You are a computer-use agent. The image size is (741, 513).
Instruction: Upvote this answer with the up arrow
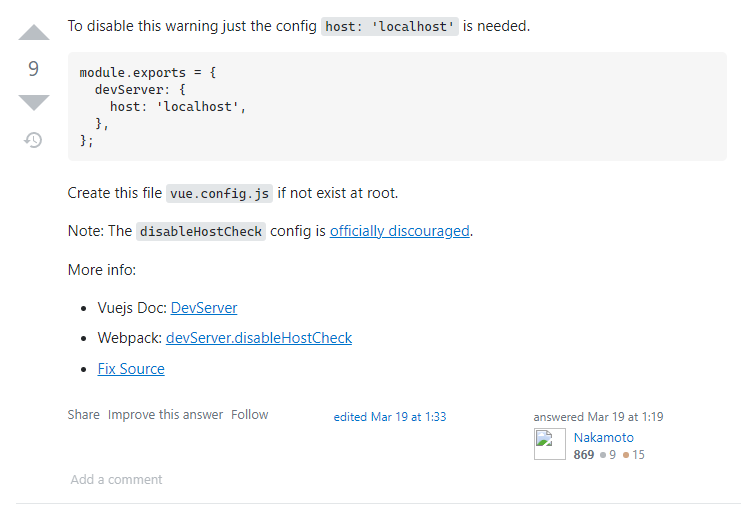click(x=34, y=32)
